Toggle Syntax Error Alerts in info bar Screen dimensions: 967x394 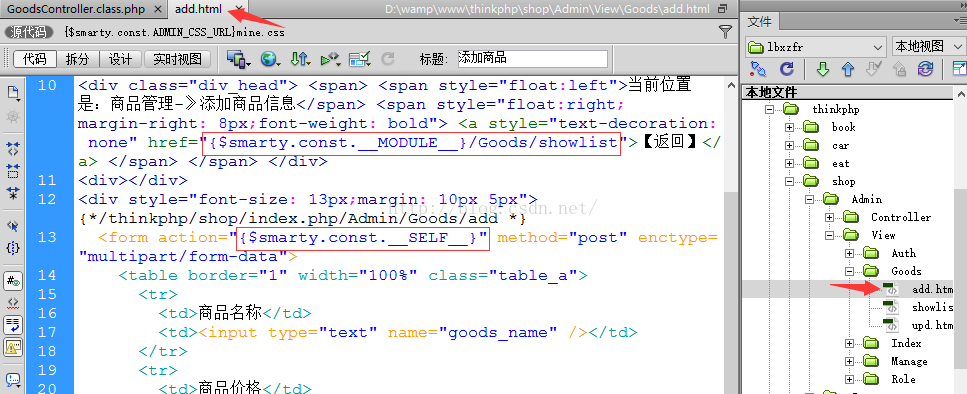13,347
